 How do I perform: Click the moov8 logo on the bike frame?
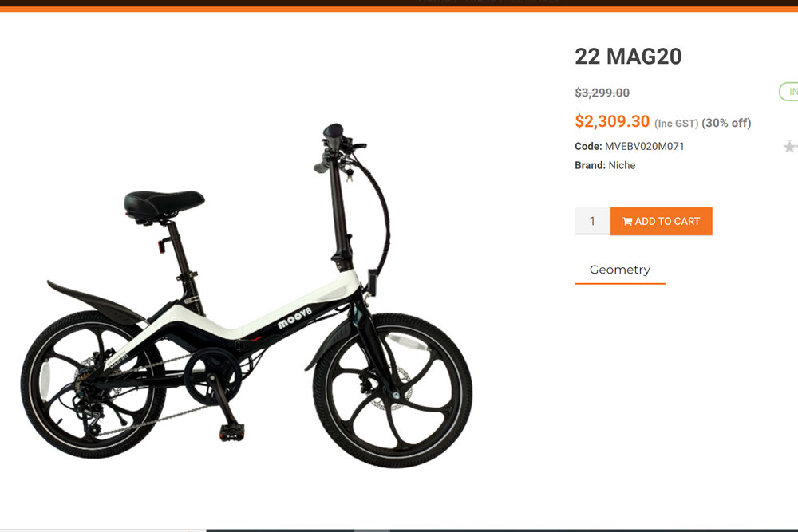pyautogui.click(x=294, y=318)
